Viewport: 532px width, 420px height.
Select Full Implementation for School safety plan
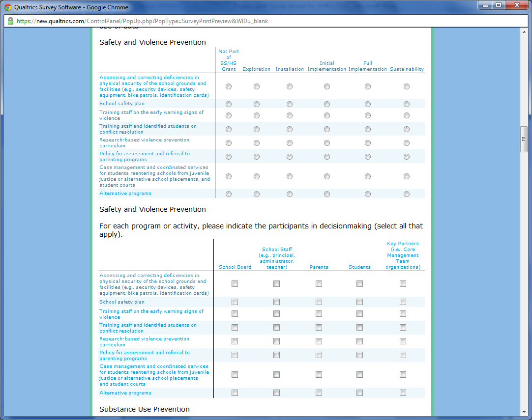point(367,104)
